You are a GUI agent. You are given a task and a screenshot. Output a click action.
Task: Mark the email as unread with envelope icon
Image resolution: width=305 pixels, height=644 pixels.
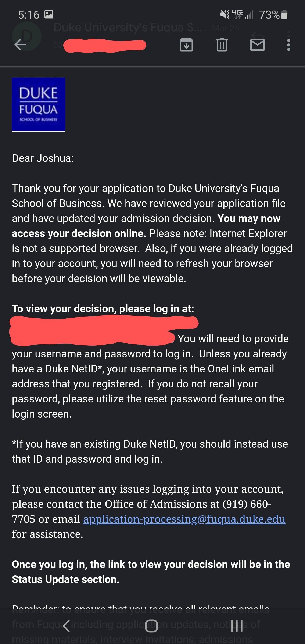click(x=258, y=45)
